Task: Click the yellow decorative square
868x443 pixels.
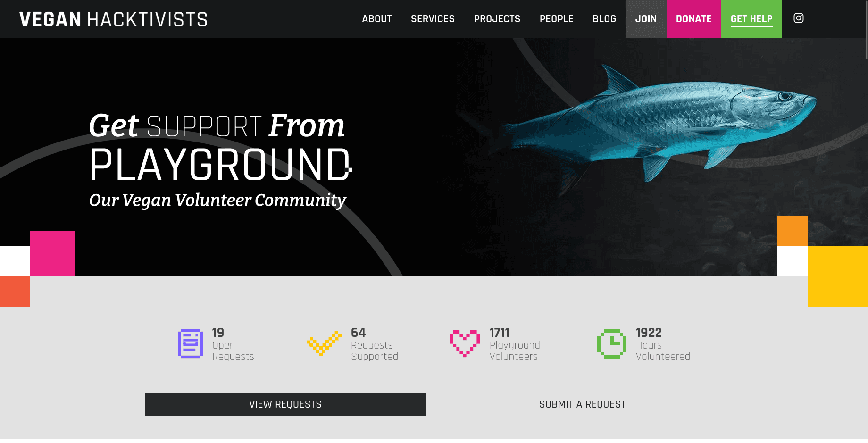Action: [838, 276]
